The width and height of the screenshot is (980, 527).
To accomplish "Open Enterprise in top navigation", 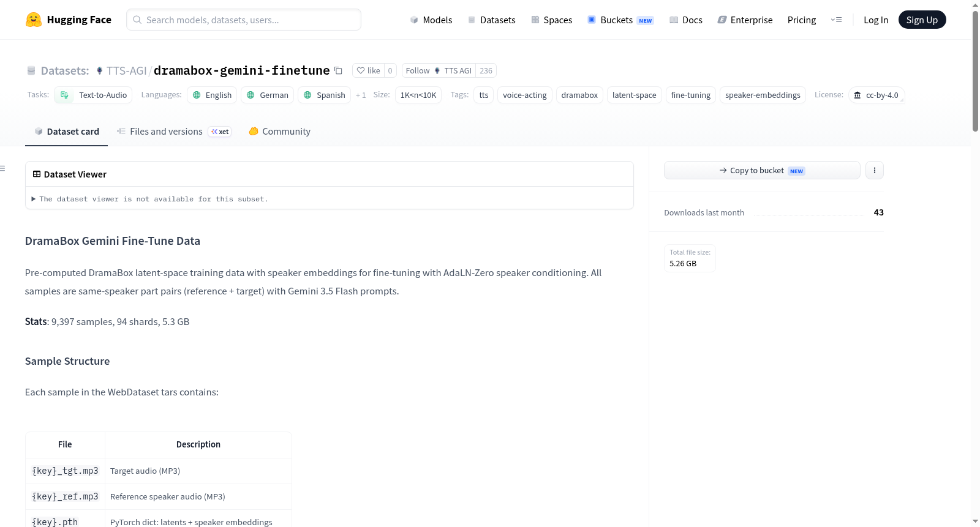I will pos(745,20).
